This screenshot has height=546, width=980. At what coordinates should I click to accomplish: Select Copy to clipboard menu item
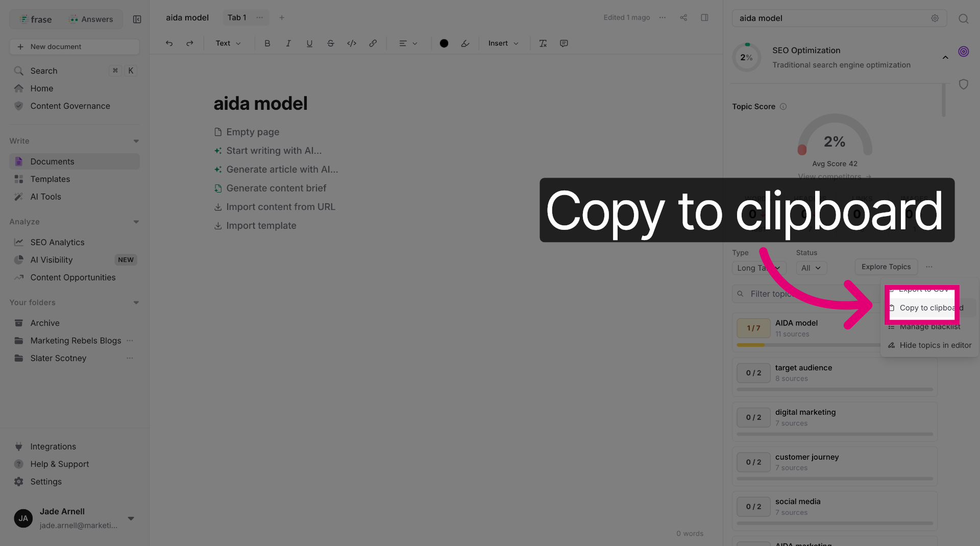(x=929, y=308)
